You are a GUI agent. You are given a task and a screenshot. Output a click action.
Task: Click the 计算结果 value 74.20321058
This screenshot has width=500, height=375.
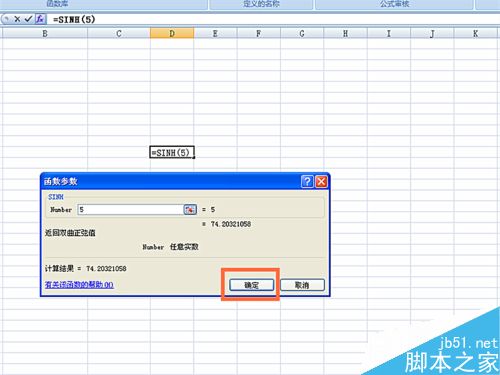106,268
